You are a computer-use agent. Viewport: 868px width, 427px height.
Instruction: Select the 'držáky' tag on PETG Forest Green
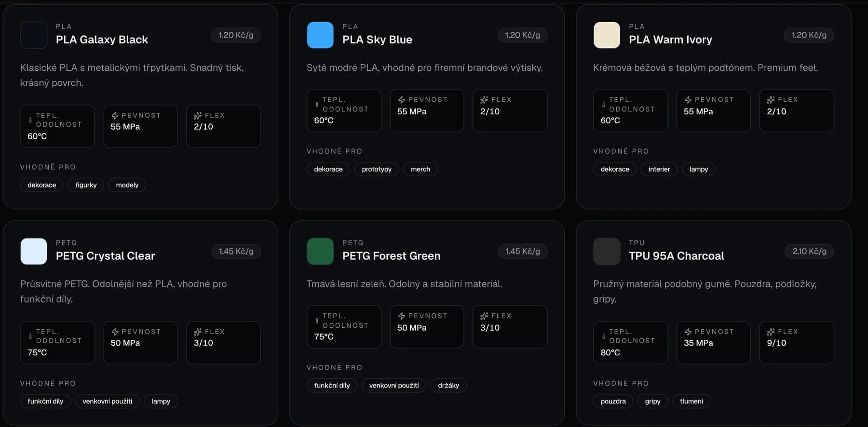coord(448,386)
